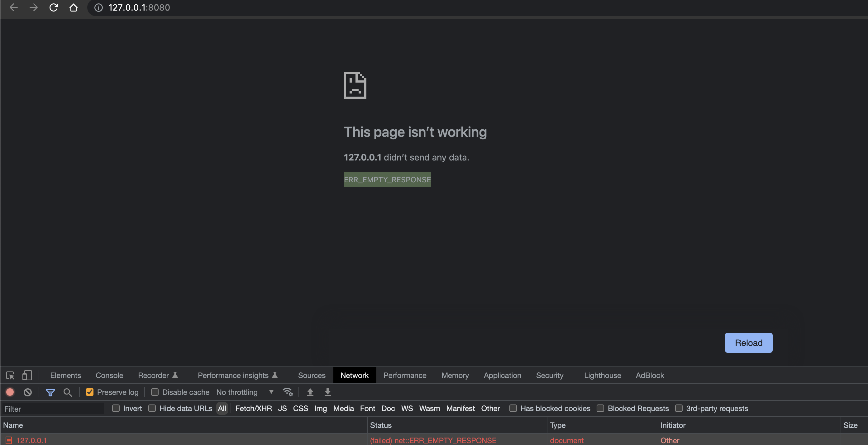Screen dimensions: 868x445
Task: Search within network requests
Action: 68,392
